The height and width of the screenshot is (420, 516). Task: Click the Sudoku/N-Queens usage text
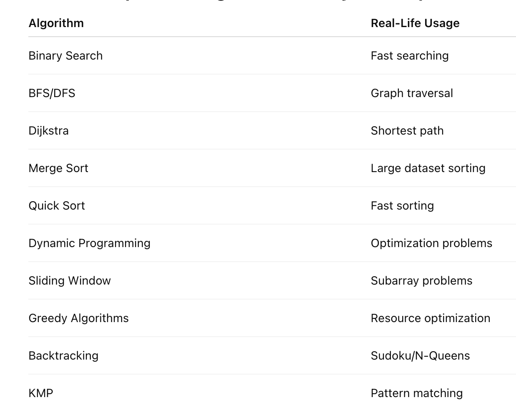pyautogui.click(x=420, y=356)
